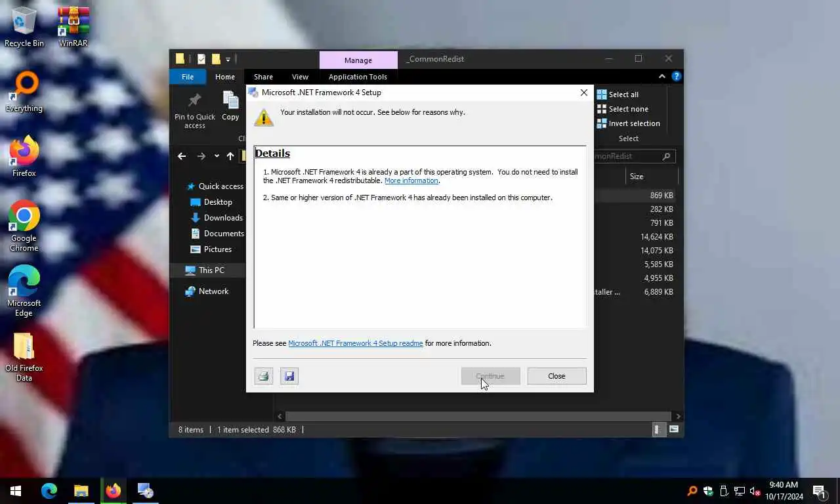Open Explorer ribbon help question mark
840x504 pixels.
pyautogui.click(x=677, y=76)
